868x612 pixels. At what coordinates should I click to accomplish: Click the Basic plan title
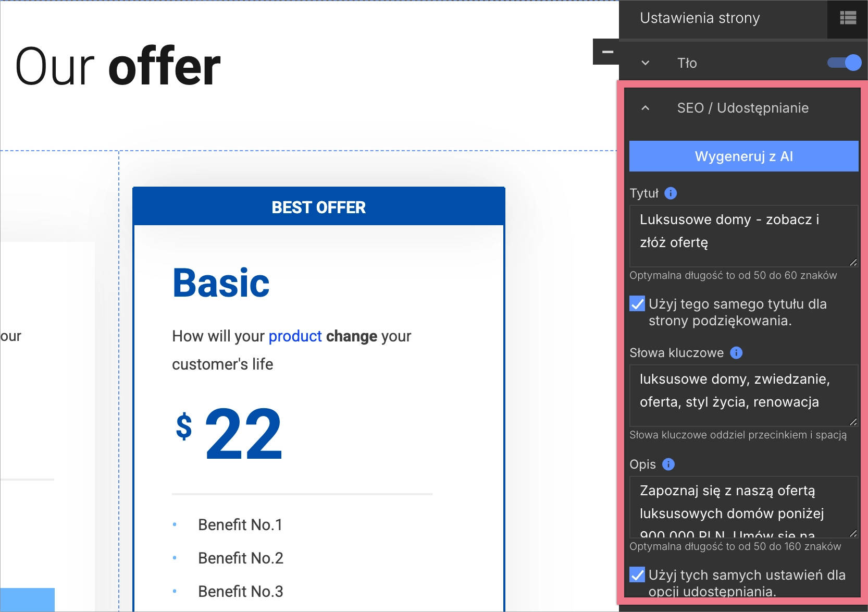pos(221,283)
